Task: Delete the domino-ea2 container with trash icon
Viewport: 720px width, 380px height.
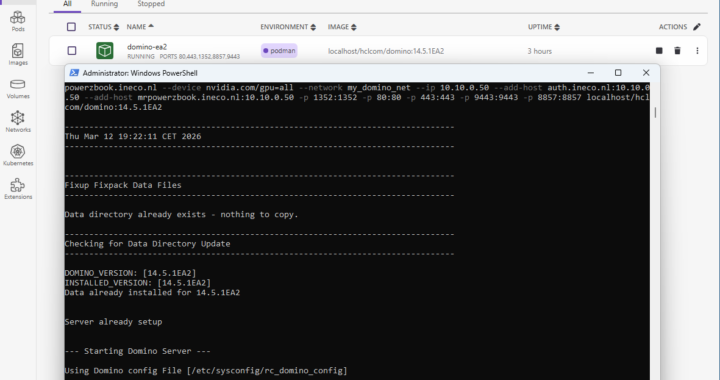Action: (677, 50)
